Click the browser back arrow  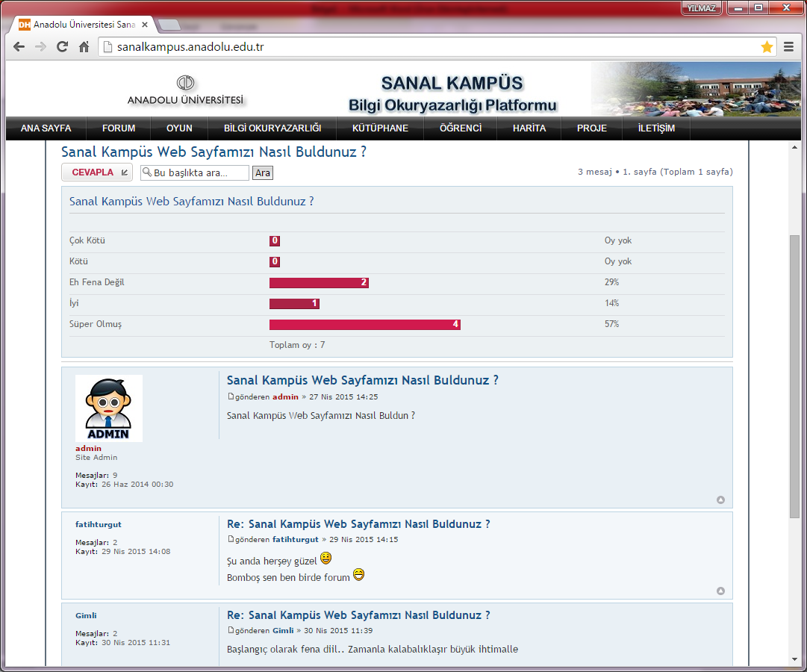[x=19, y=47]
